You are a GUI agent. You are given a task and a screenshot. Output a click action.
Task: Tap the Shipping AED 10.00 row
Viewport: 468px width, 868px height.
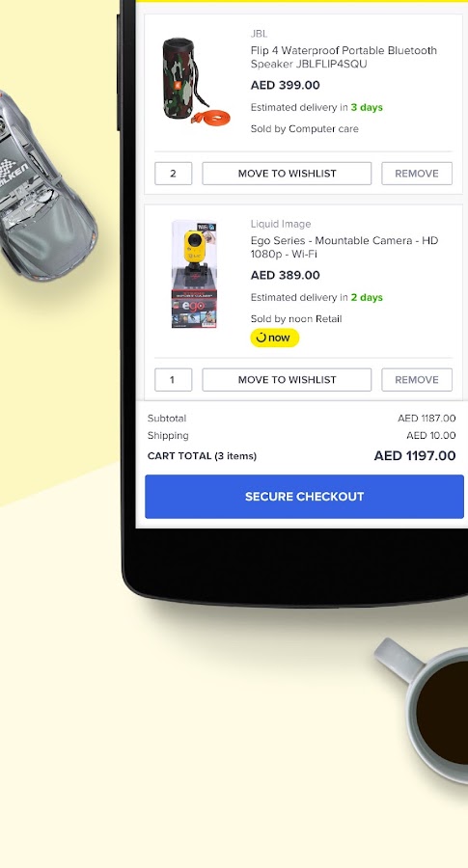click(x=302, y=436)
